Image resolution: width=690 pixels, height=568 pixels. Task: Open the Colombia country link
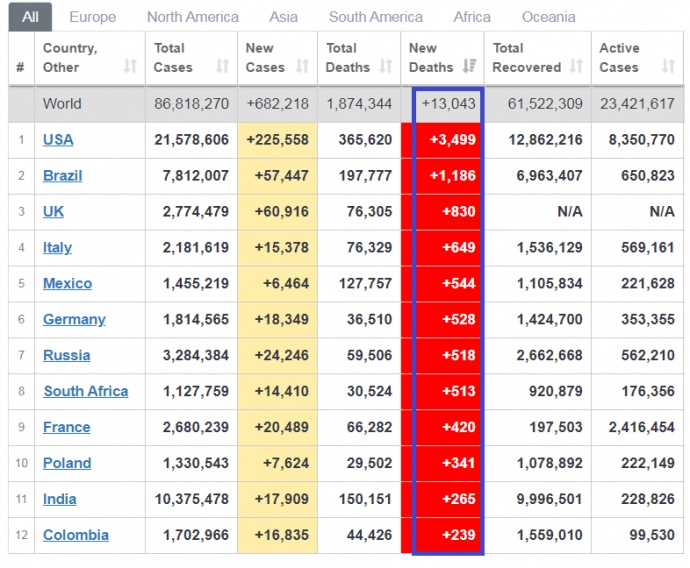(75, 536)
